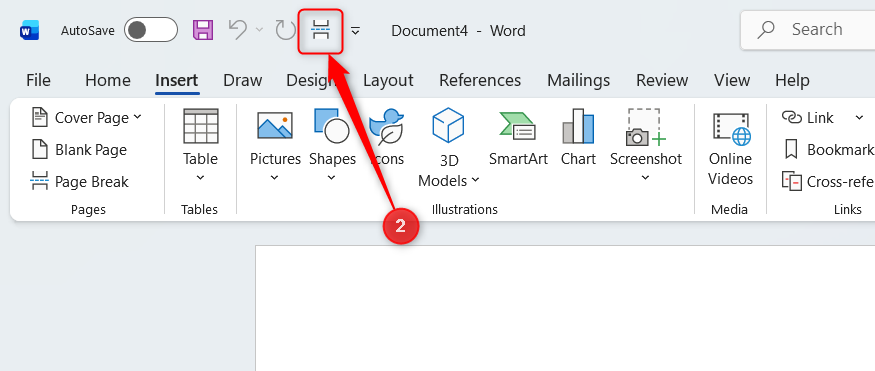The image size is (875, 371).
Task: Click the Pictures icon
Action: coord(275,125)
